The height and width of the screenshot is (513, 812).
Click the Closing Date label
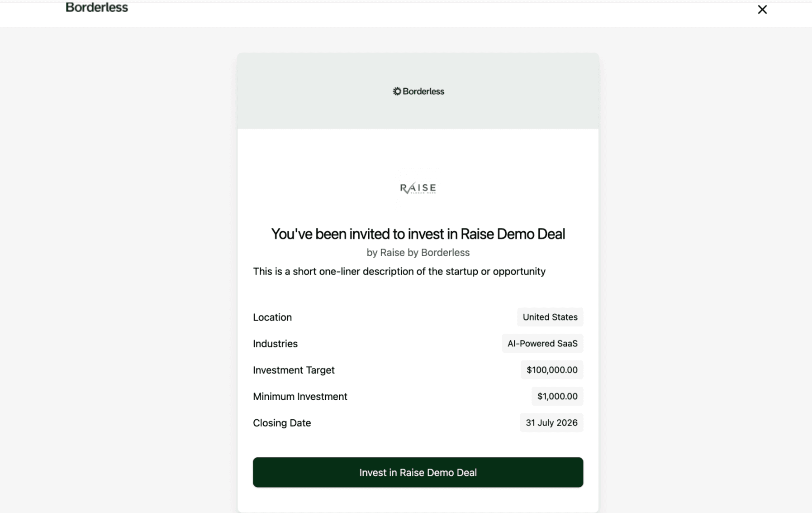point(282,423)
